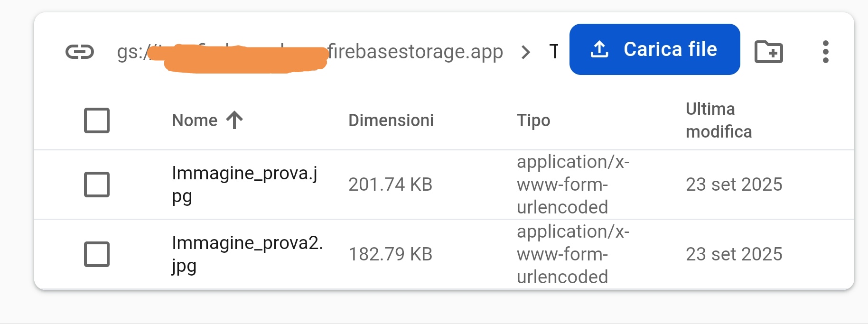
Task: Click the 23 set 2025 date of Immagine_prova2.jpg
Action: (x=734, y=254)
